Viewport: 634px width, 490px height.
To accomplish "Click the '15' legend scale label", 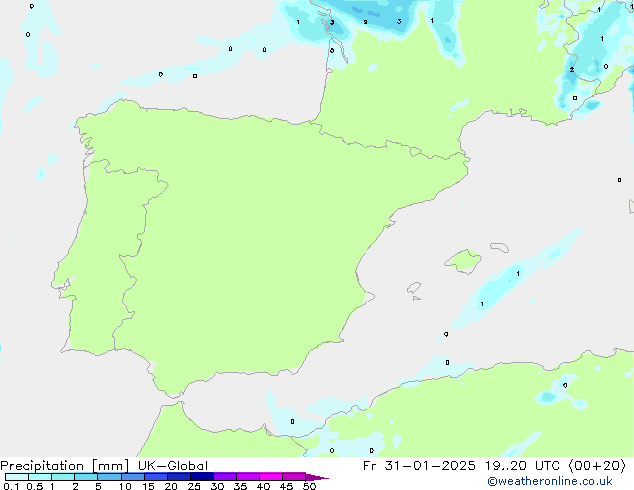I will click(x=148, y=486).
